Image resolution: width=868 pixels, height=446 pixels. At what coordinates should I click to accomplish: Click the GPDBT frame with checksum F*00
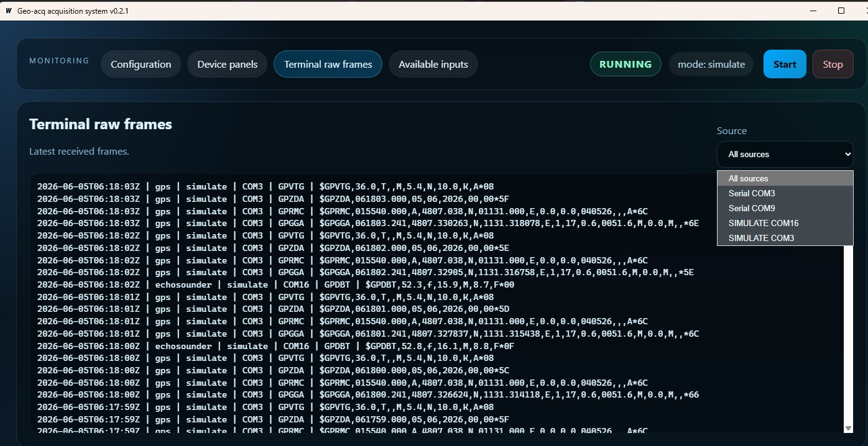(275, 284)
